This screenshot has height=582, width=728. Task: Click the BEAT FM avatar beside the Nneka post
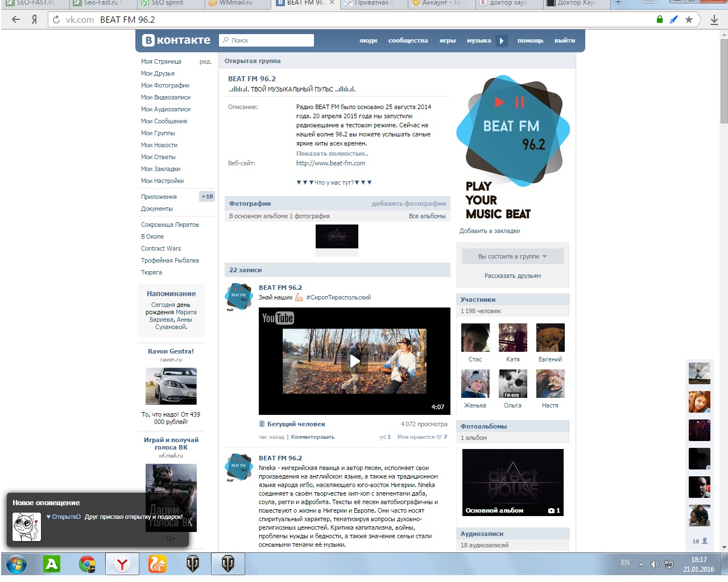(x=239, y=467)
